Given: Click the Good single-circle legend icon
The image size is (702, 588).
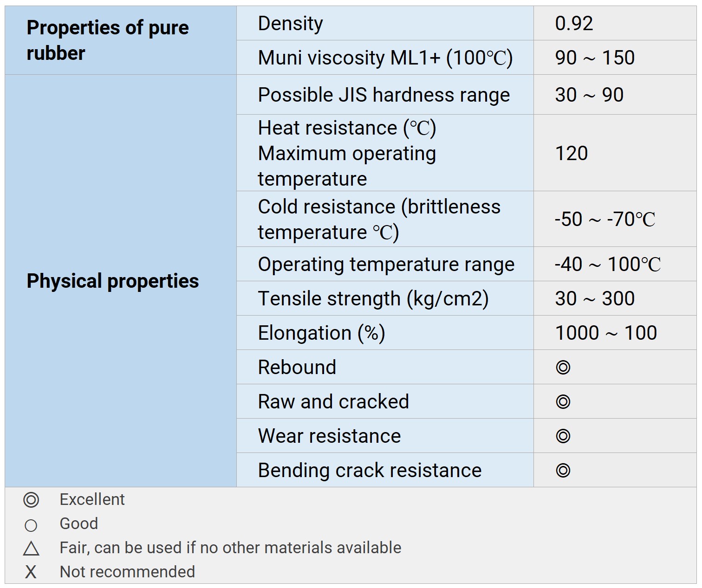Looking at the screenshot, I should (31, 525).
